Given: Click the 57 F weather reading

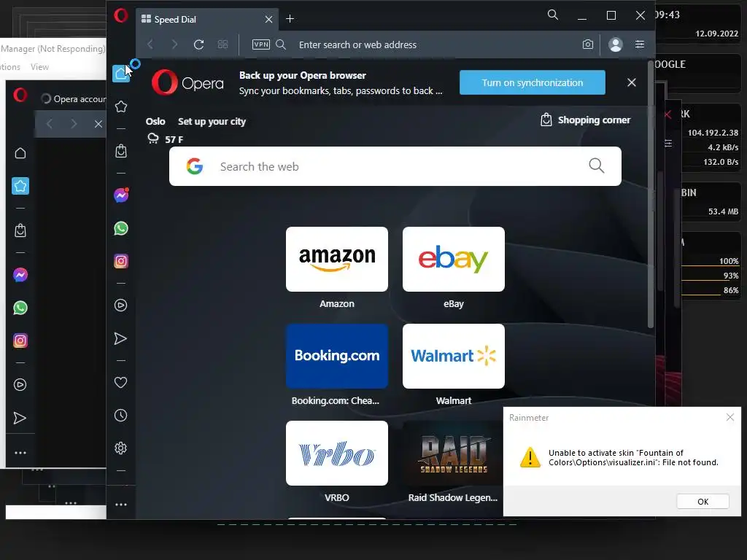Looking at the screenshot, I should pyautogui.click(x=174, y=139).
